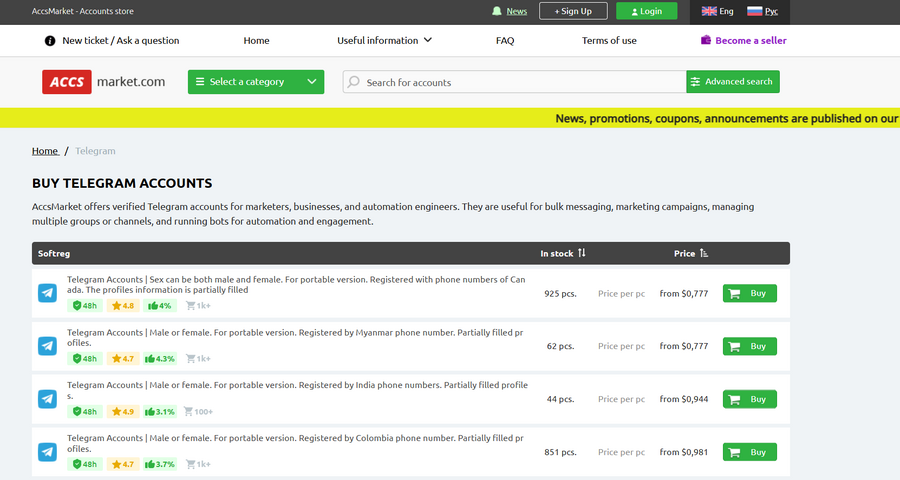Switch language using the Russian flag
This screenshot has height=480, width=900.
coord(755,11)
